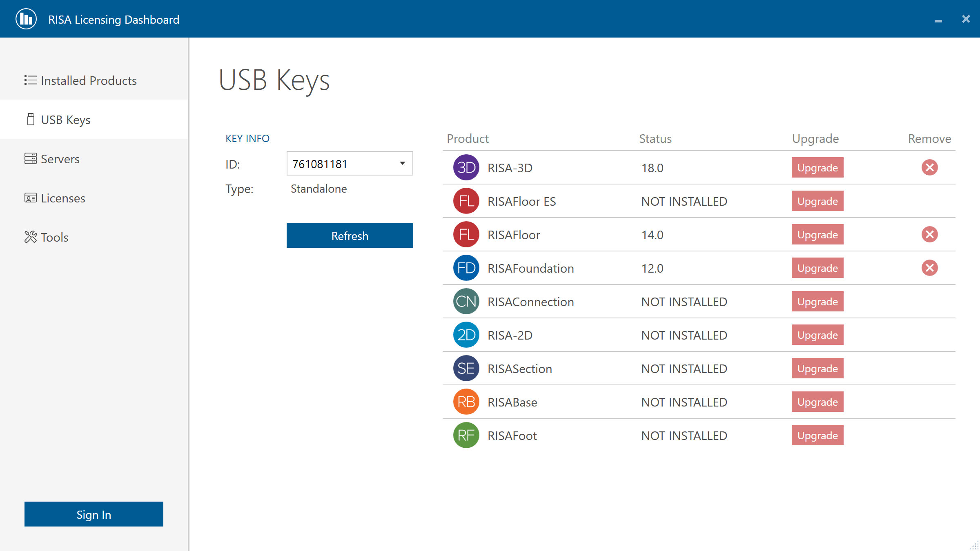Remove RISAFoundation from the key
Screen dimensions: 980x551
[x=930, y=268]
